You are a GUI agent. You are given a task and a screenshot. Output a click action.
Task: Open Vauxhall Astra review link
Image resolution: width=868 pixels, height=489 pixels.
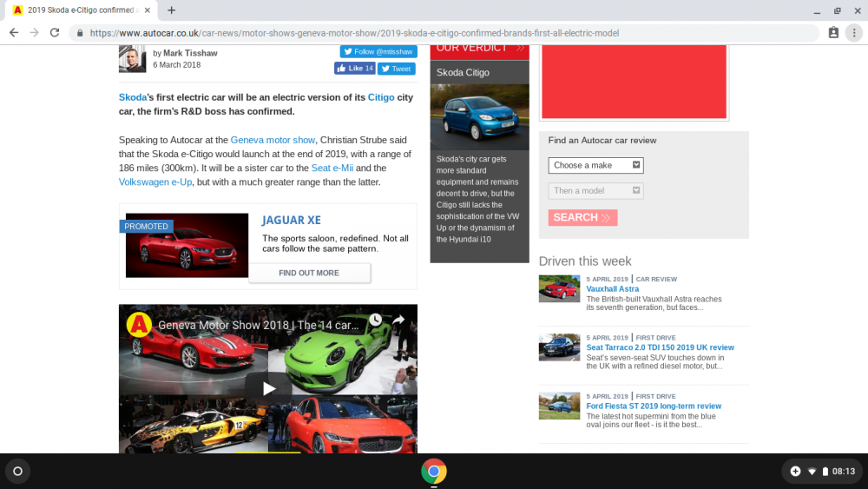612,289
